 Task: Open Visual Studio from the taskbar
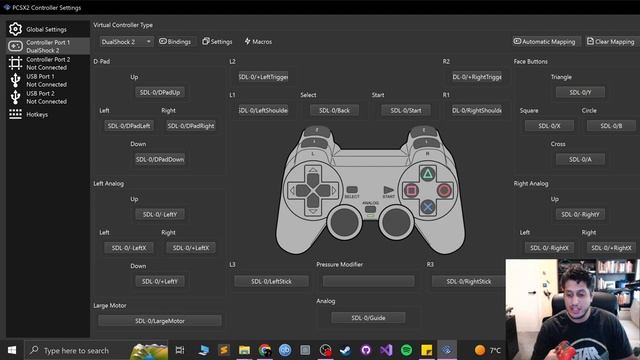[x=386, y=350]
